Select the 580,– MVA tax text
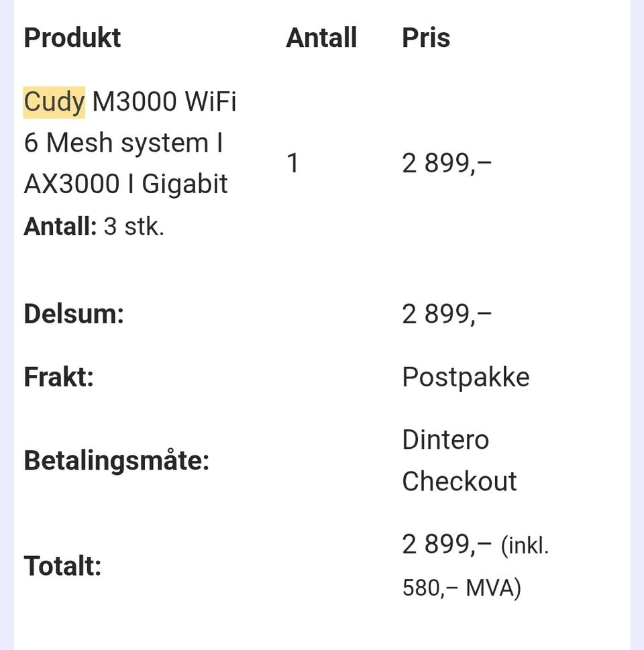 pyautogui.click(x=462, y=588)
